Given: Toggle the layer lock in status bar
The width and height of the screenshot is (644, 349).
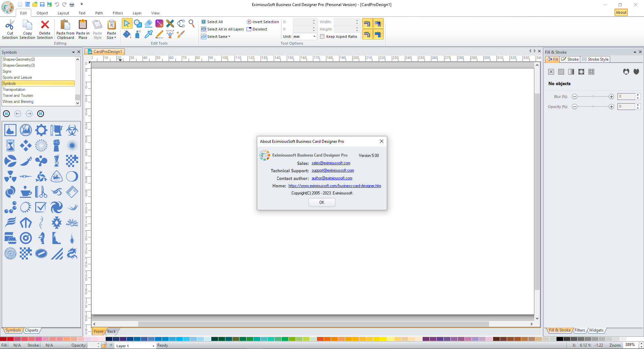Looking at the screenshot, I should [104, 345].
